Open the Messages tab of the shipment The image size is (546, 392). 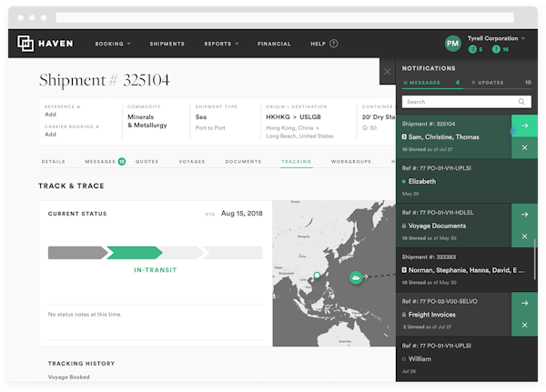tap(103, 162)
